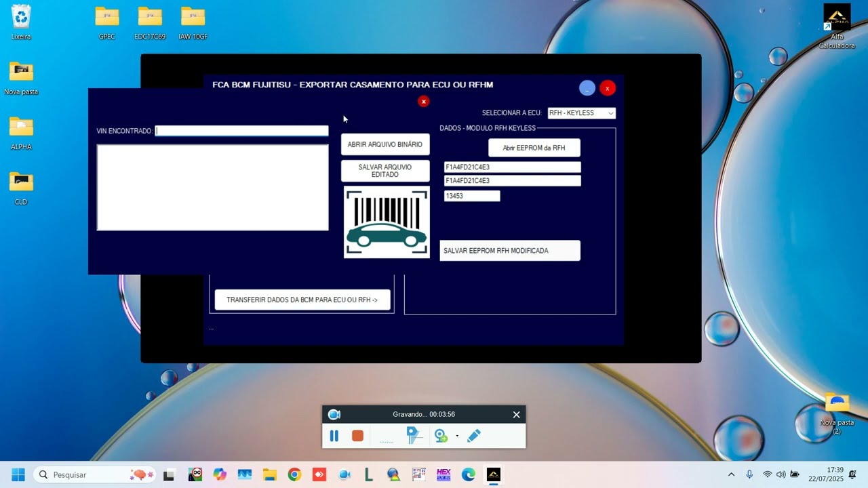This screenshot has width=868, height=488.
Task: Show hidden system tray icons chevron
Action: tap(731, 474)
